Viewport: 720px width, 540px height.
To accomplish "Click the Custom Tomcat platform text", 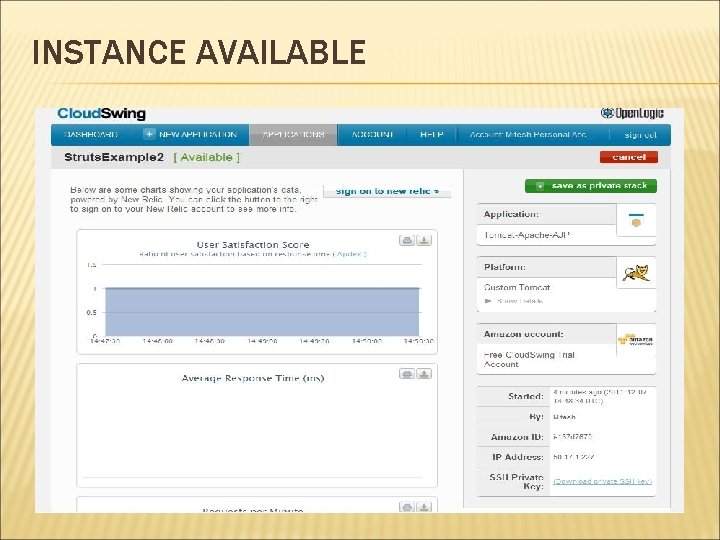I will coord(517,287).
